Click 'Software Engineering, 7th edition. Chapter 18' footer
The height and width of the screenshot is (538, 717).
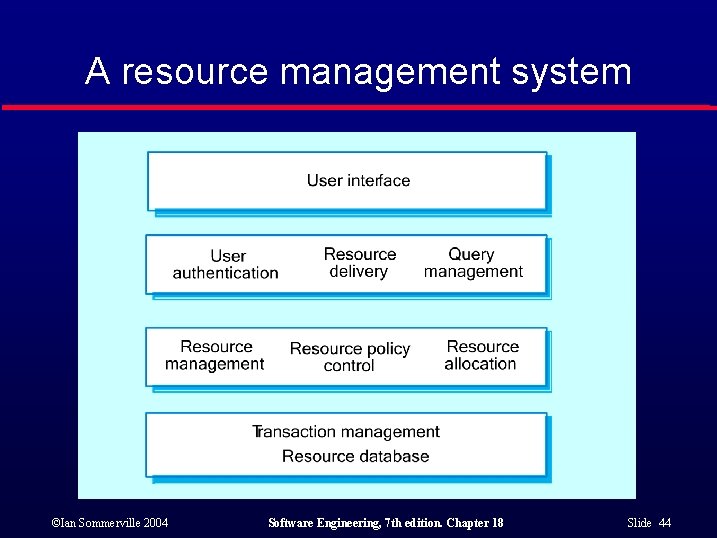tap(385, 523)
